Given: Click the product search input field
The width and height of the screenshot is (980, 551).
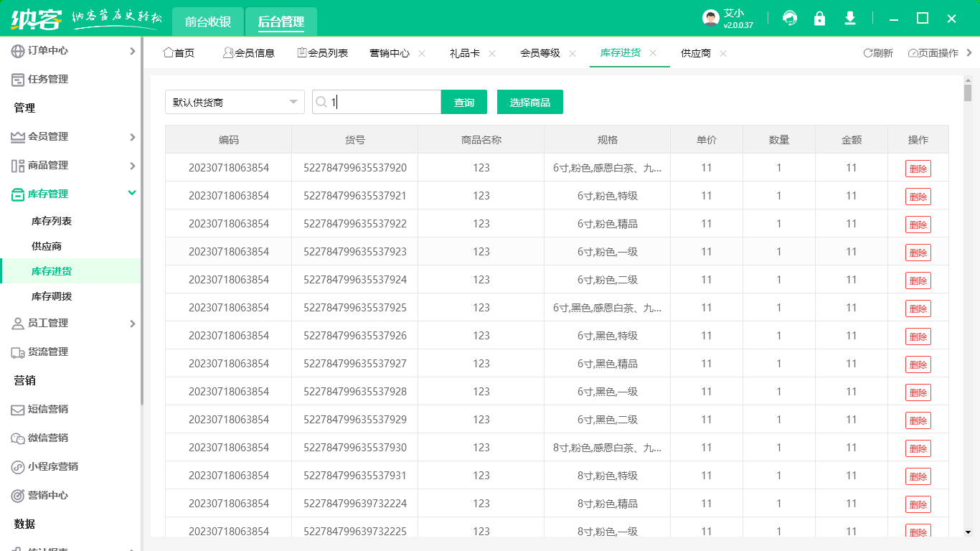Looking at the screenshot, I should (x=384, y=103).
